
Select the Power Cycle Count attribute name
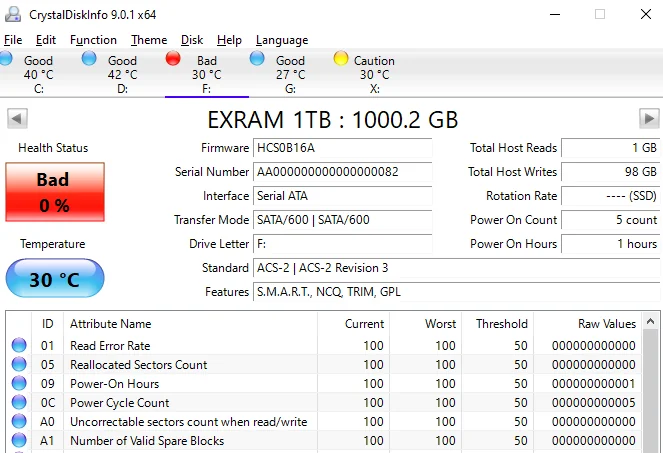(120, 403)
